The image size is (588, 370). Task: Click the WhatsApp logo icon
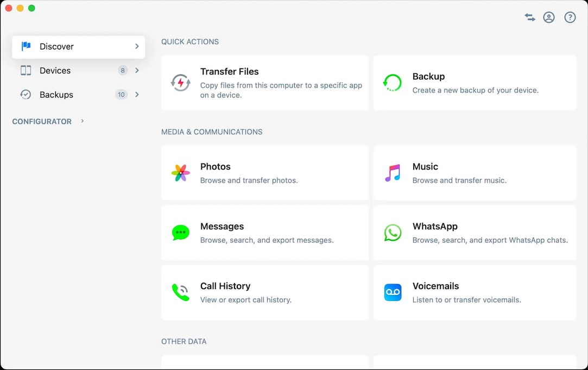(393, 233)
